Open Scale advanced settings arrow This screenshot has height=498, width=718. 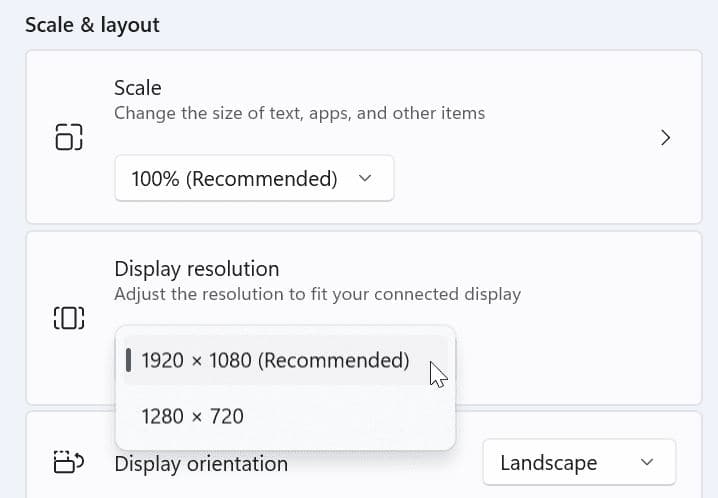click(665, 138)
